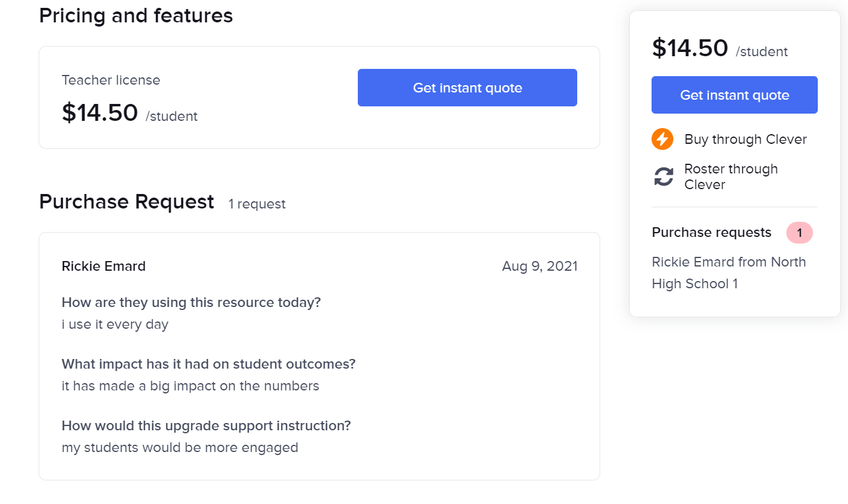Click Roster through Clever text
Viewport: 848px width, 504px height.
731,177
